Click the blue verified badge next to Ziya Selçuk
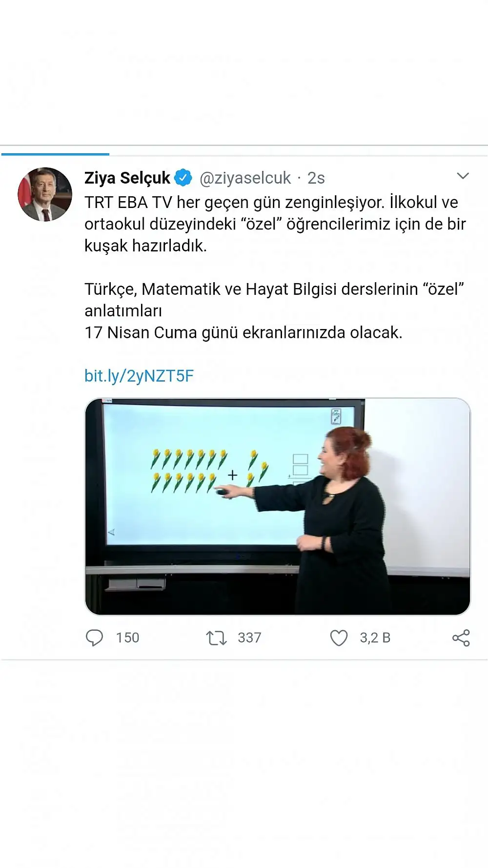 [x=183, y=178]
